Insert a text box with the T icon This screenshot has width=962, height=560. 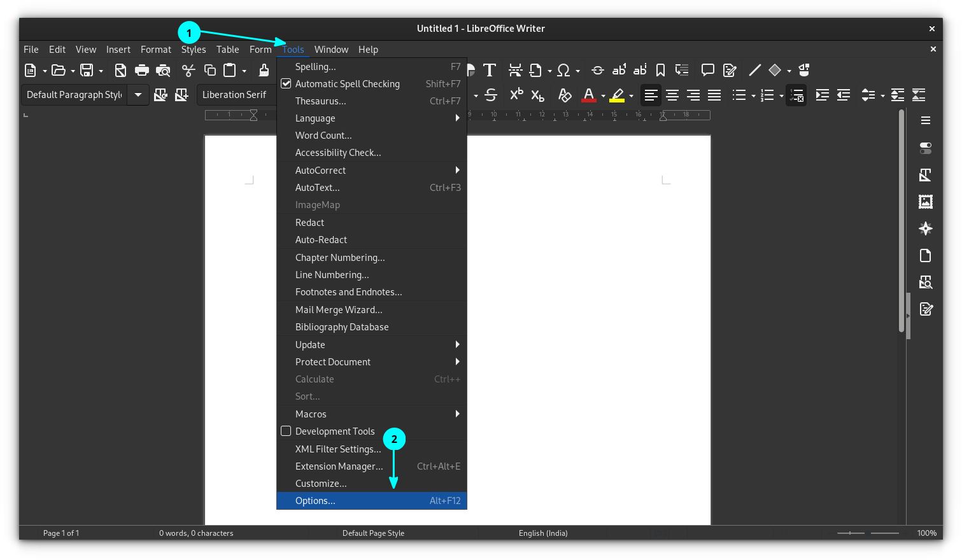click(x=490, y=70)
